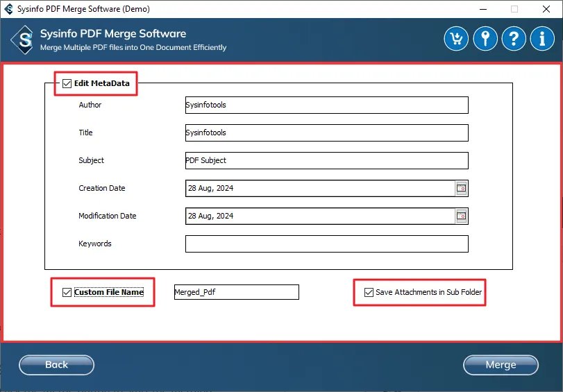Click the Title input field
This screenshot has width=563, height=392.
[327, 133]
